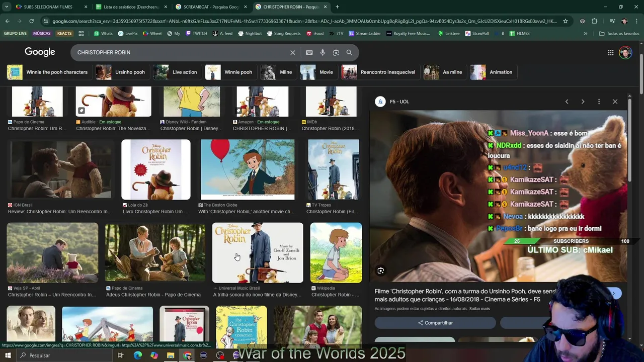644x362 pixels.
Task: Open the preview panel three-dot menu
Action: tap(599, 102)
